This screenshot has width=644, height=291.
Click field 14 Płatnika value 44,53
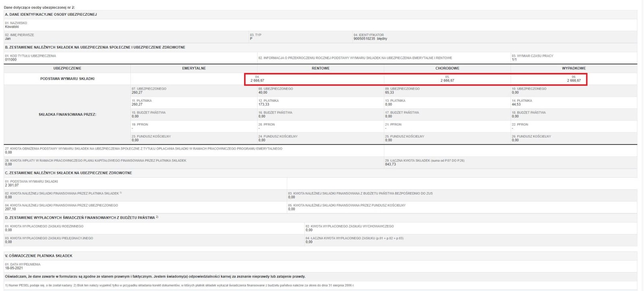[x=516, y=105]
